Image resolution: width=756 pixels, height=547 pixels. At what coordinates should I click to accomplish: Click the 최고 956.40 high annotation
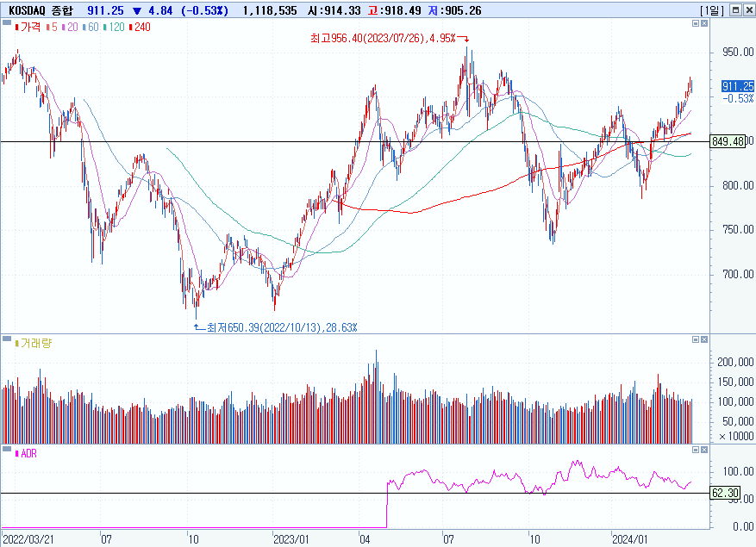coord(383,38)
